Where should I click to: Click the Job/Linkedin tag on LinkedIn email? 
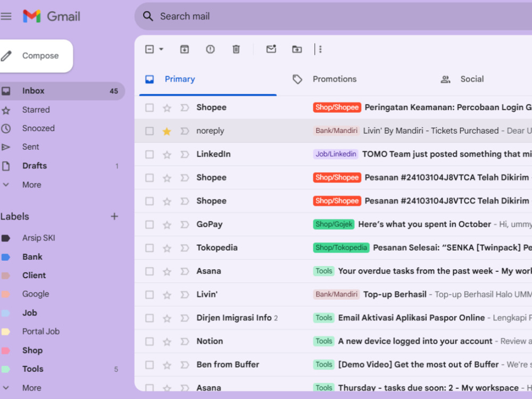tap(336, 154)
